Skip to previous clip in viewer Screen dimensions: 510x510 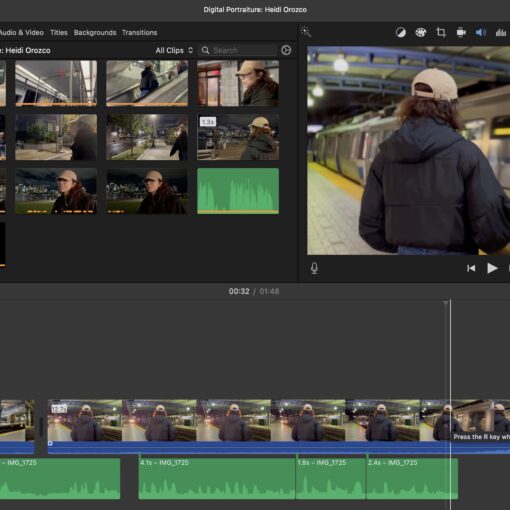tap(471, 268)
